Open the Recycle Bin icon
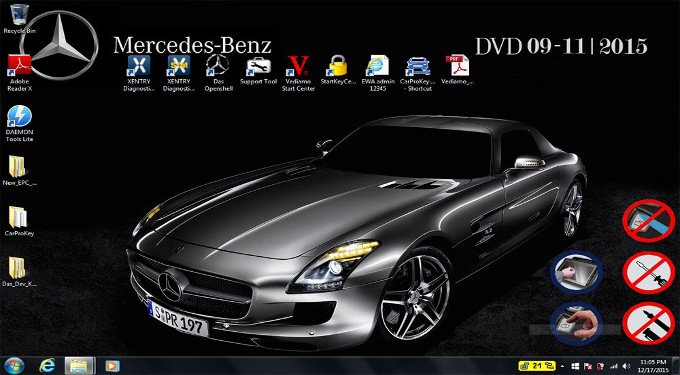 (x=19, y=20)
